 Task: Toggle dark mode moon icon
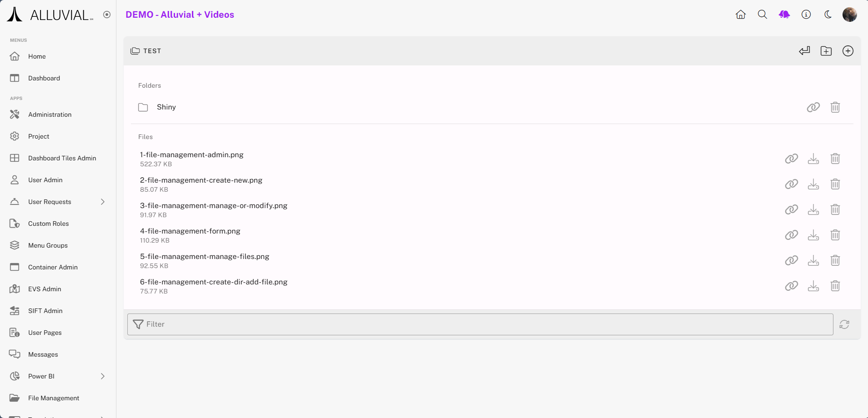(828, 15)
